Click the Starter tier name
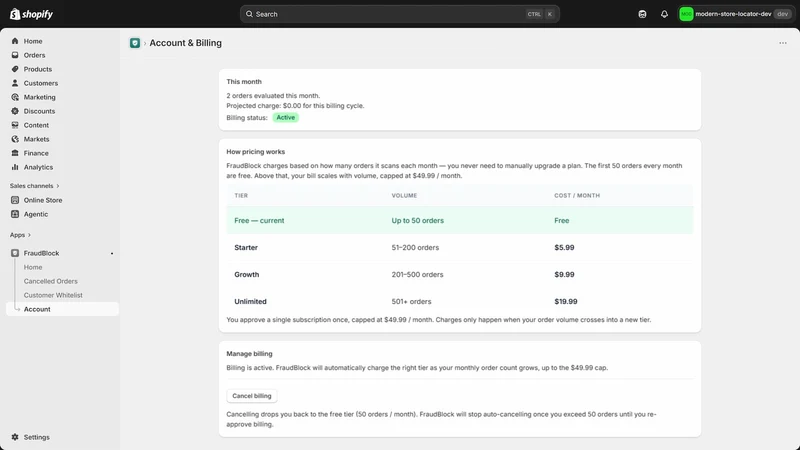The height and width of the screenshot is (450, 800). point(246,247)
